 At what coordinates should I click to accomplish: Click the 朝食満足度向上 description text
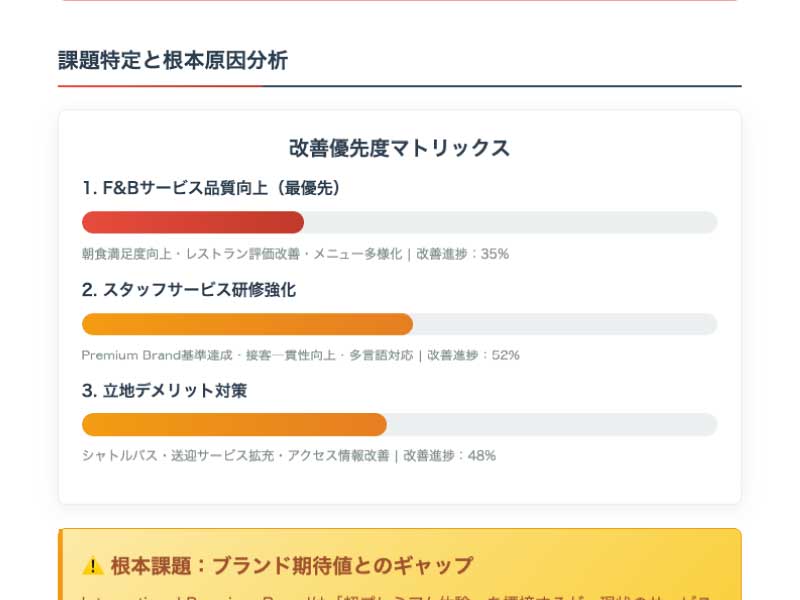pyautogui.click(x=127, y=254)
